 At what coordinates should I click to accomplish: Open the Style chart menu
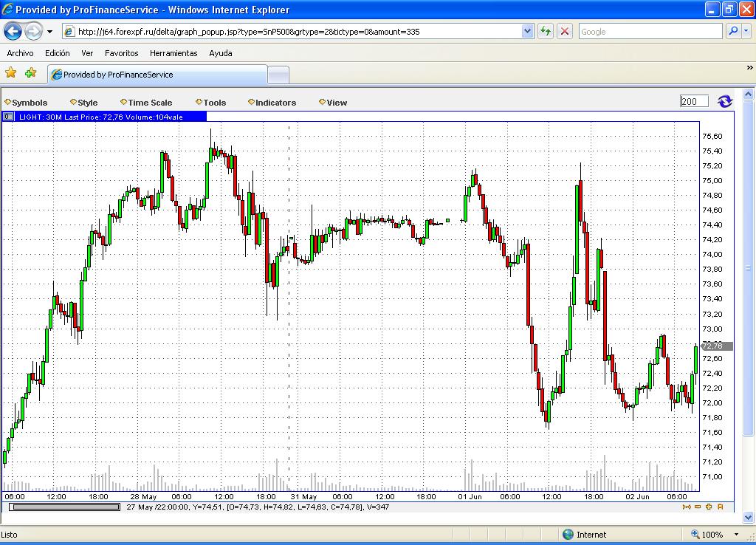pos(84,102)
